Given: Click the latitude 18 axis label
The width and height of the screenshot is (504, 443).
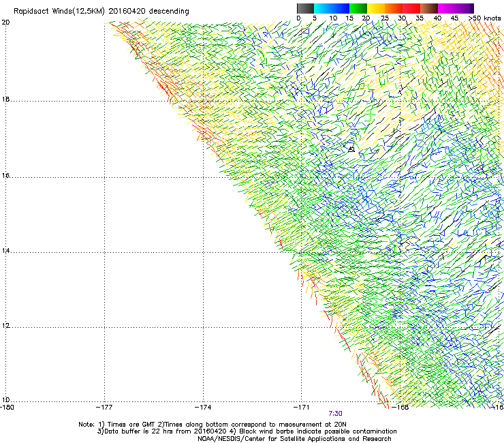Looking at the screenshot, I should 5,100.
